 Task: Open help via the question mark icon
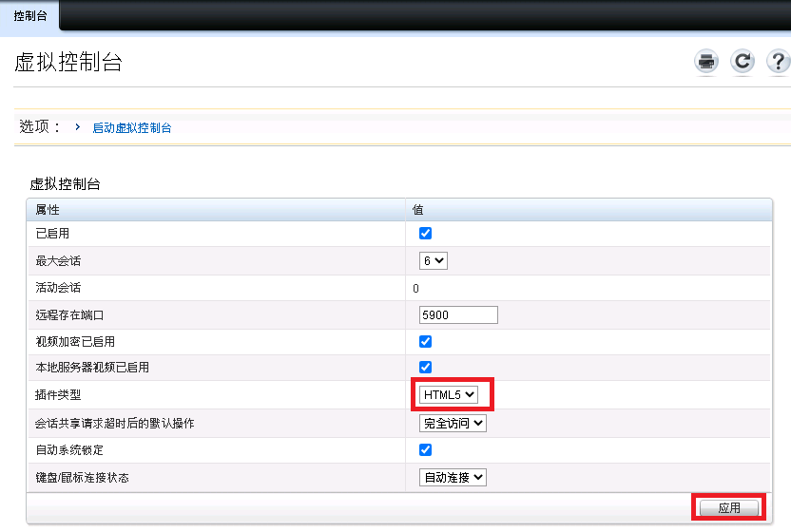click(778, 63)
